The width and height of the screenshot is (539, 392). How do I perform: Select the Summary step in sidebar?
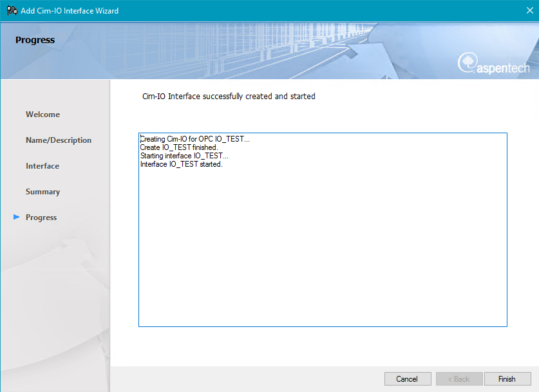[x=43, y=192]
